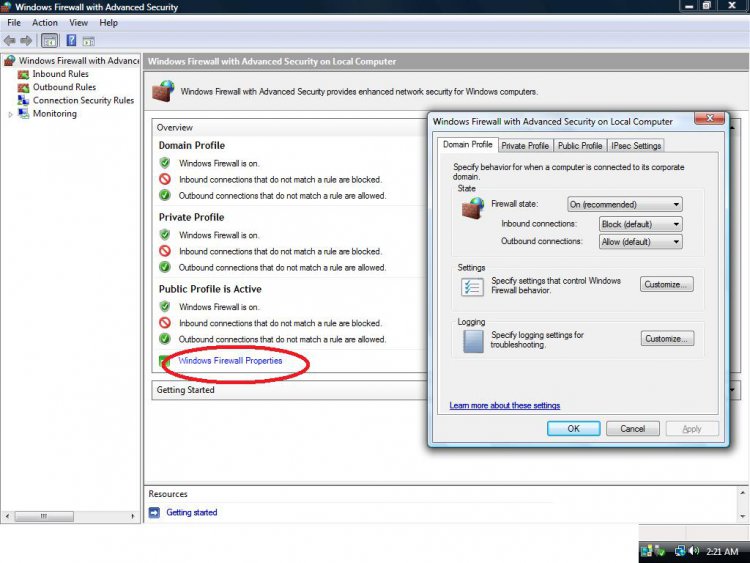Toggle the Show/Hide Console Tree toolbar icon

(50, 41)
